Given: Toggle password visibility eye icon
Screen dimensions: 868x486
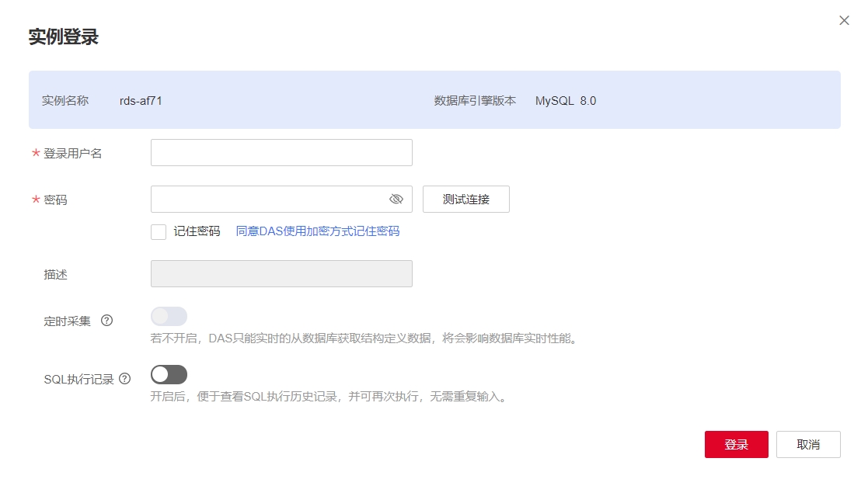Looking at the screenshot, I should (396, 200).
